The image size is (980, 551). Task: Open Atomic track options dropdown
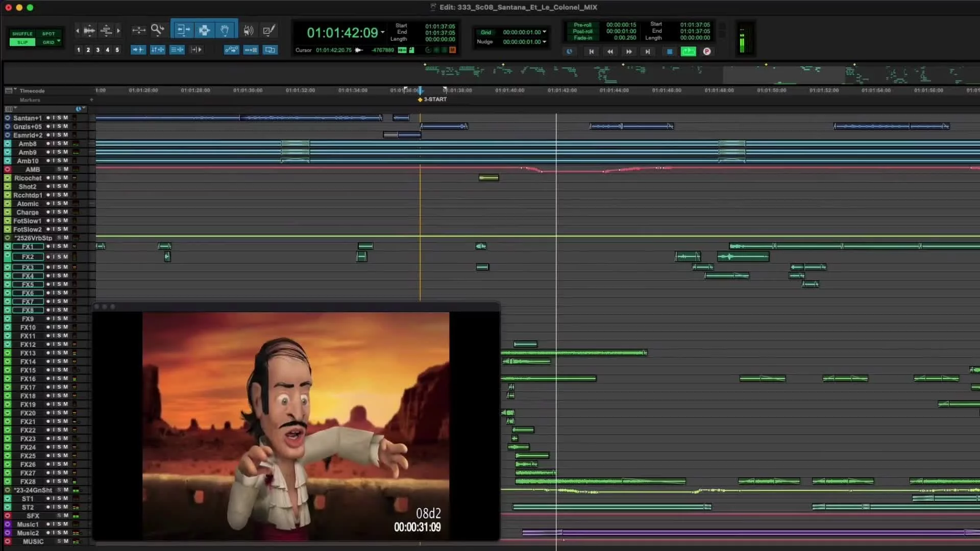8,204
